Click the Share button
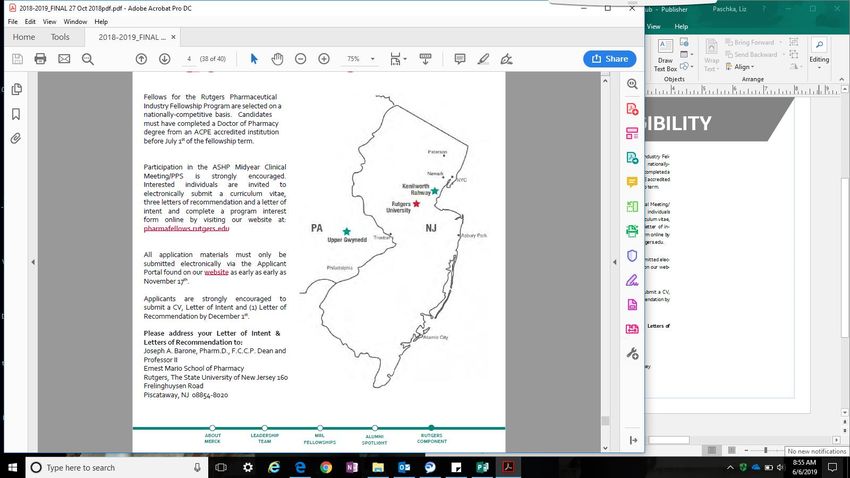Image resolution: width=850 pixels, height=478 pixels. (x=610, y=59)
